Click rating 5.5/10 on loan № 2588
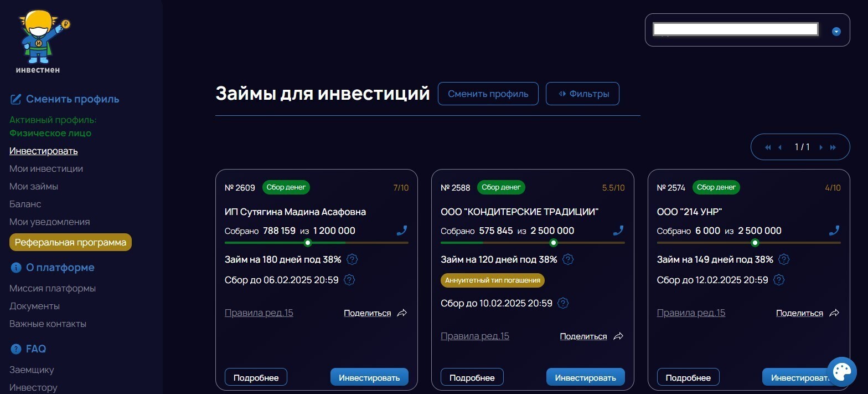Screen dimensions: 868x394 click(613, 188)
